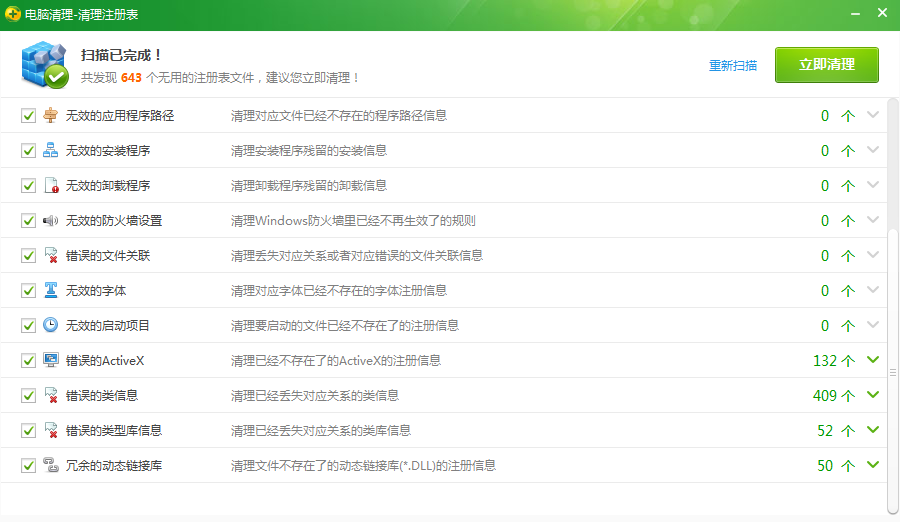This screenshot has width=900, height=522.
Task: Click the 扫描已完成！ heading
Action: click(121, 55)
